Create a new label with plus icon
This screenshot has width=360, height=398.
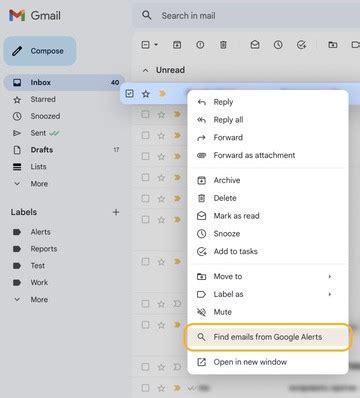(x=116, y=212)
